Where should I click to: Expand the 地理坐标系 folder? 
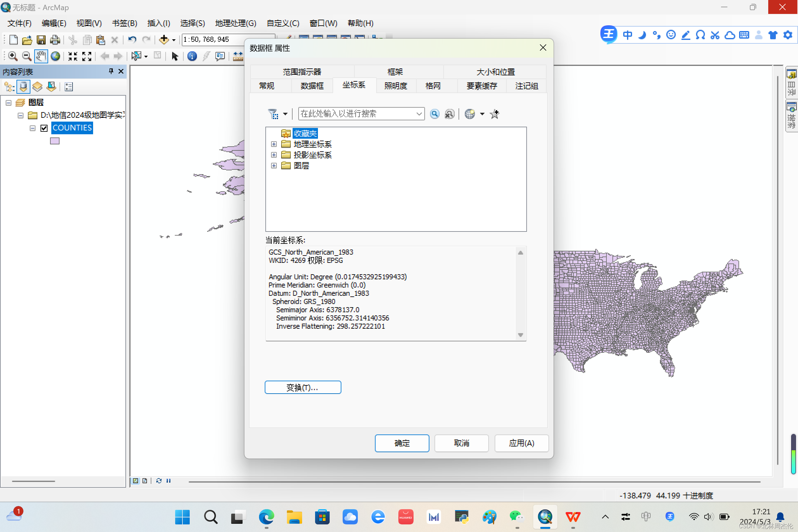[274, 144]
